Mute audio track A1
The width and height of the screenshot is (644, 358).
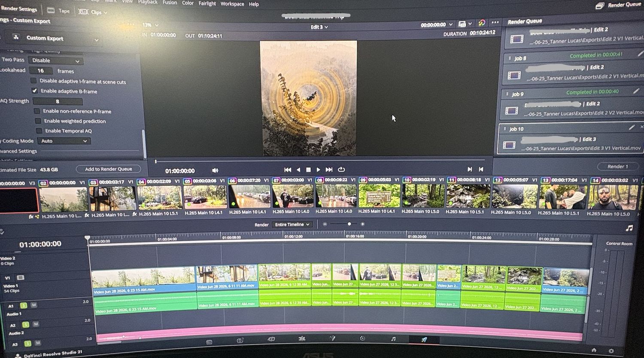tap(34, 305)
